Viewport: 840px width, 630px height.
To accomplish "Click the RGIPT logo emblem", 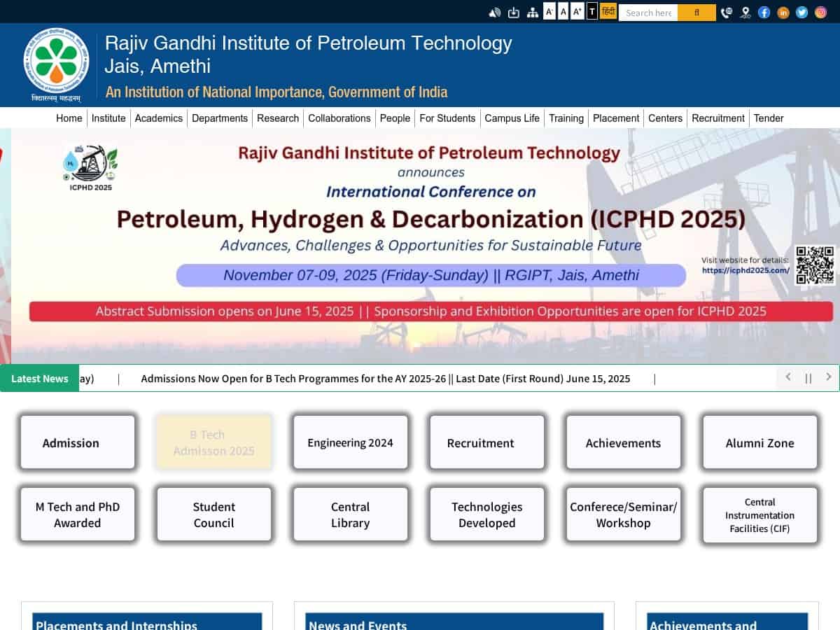I will click(56, 64).
